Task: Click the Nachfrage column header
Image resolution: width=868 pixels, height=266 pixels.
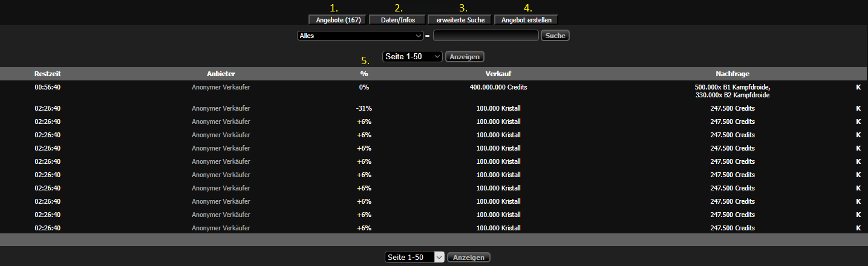Action: (732, 74)
